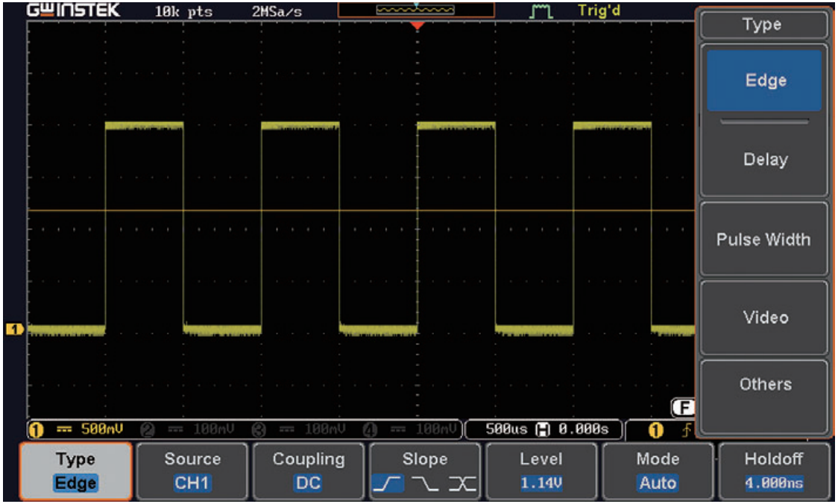Choose Video trigger type
The width and height of the screenshot is (838, 504).
pos(764,317)
